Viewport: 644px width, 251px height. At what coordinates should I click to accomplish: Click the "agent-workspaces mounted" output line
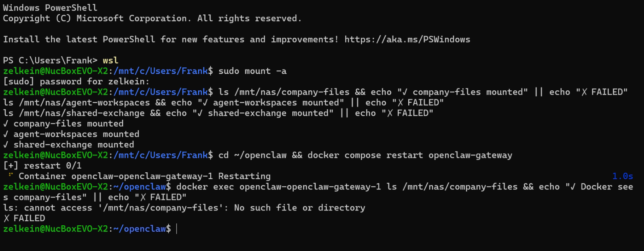(x=71, y=134)
